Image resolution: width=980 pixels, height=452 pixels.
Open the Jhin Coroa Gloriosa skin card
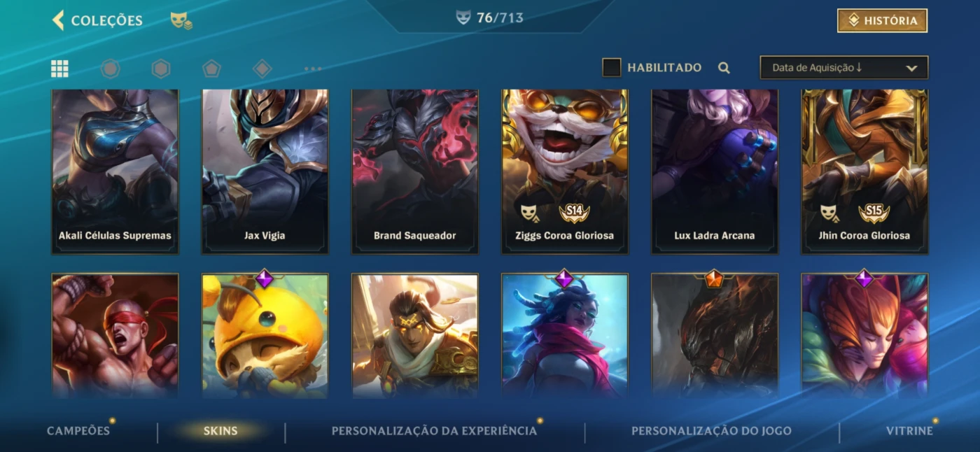864,171
